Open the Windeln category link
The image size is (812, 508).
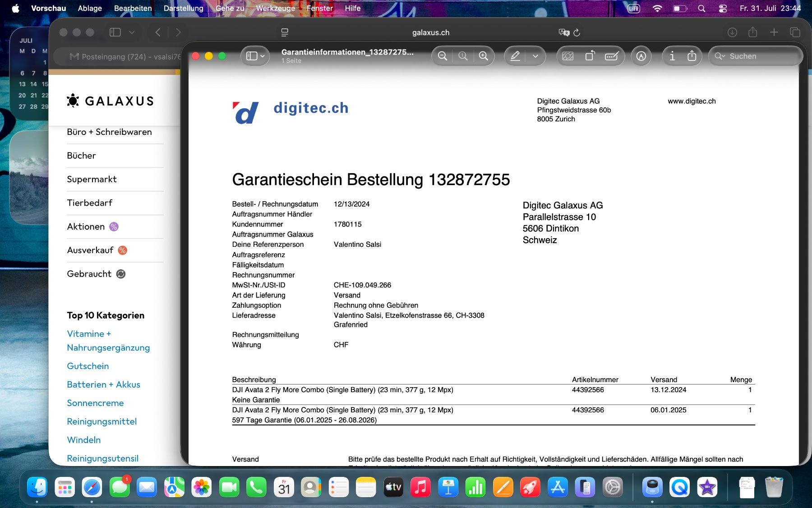(84, 440)
